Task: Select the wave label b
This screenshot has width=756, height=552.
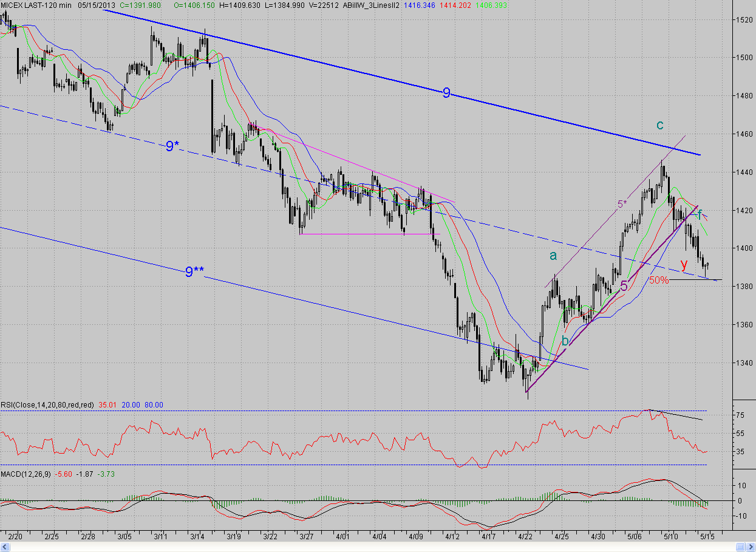Action: (565, 341)
